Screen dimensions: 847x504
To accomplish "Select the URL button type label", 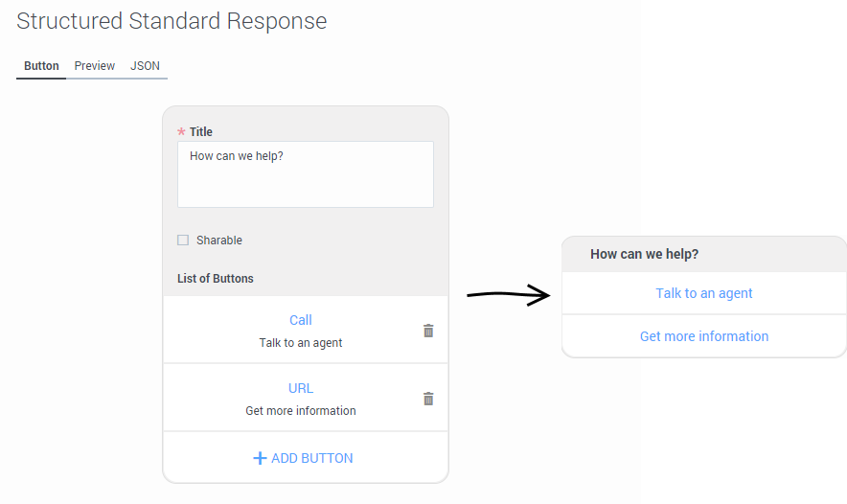I will 301,388.
